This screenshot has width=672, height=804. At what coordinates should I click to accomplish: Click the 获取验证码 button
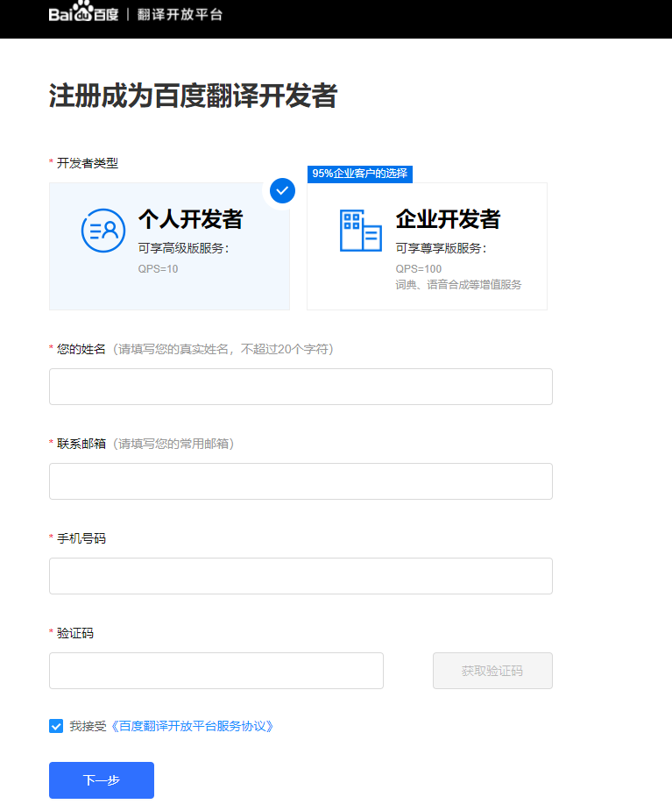[492, 671]
